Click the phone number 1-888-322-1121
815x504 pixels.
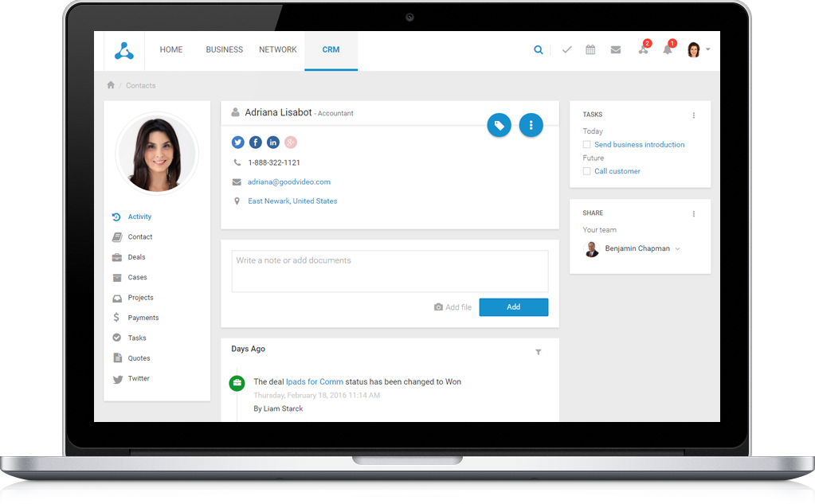click(274, 162)
